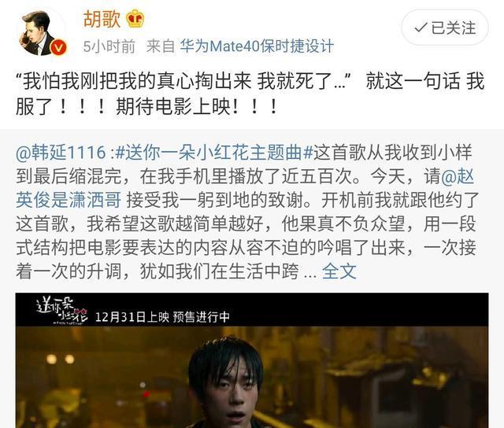This screenshot has height=428, width=504.
Task: Open 华为Mate40保时捷设计 device source link
Action: click(x=257, y=46)
